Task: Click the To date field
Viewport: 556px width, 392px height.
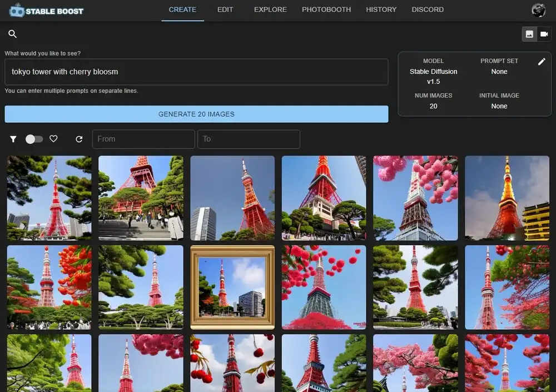Action: pos(249,139)
